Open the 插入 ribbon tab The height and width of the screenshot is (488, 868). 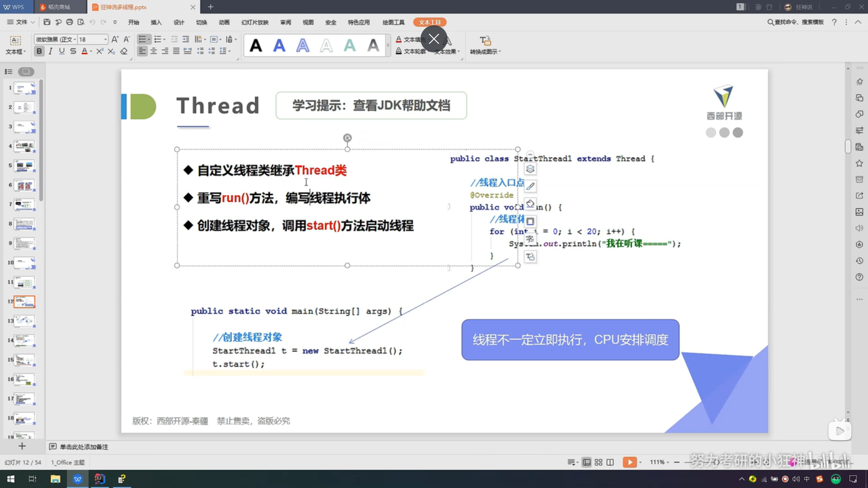click(156, 22)
